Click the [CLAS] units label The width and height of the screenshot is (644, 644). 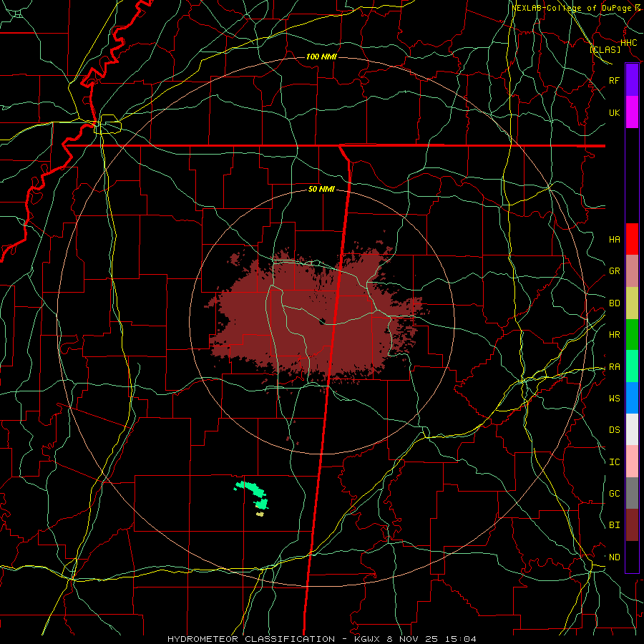click(605, 49)
